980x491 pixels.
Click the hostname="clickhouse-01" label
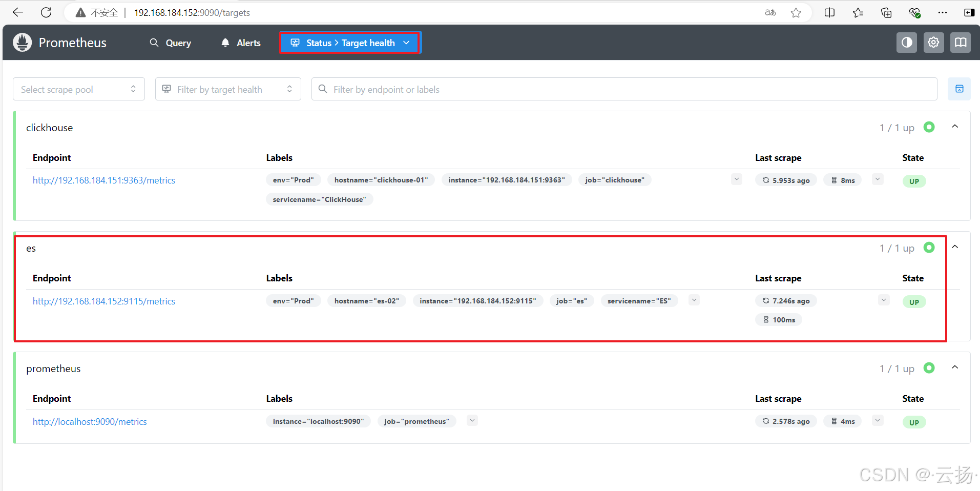[381, 180]
